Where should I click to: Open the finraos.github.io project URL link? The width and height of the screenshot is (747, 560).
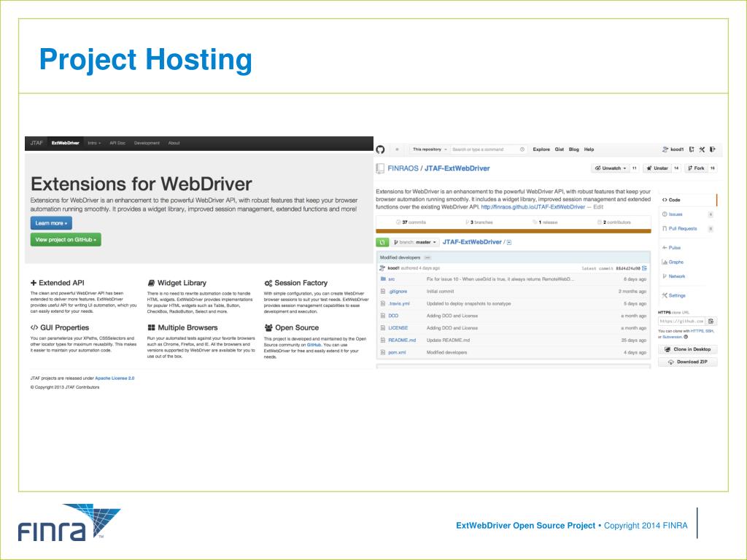click(533, 207)
